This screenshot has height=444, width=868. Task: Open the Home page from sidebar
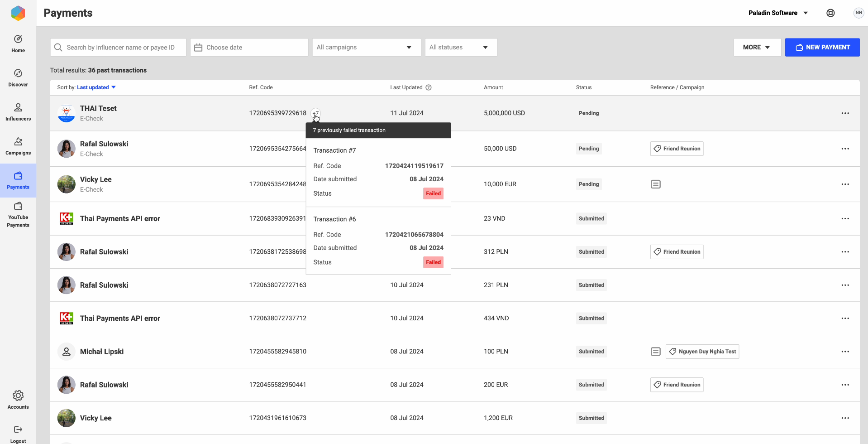point(18,43)
